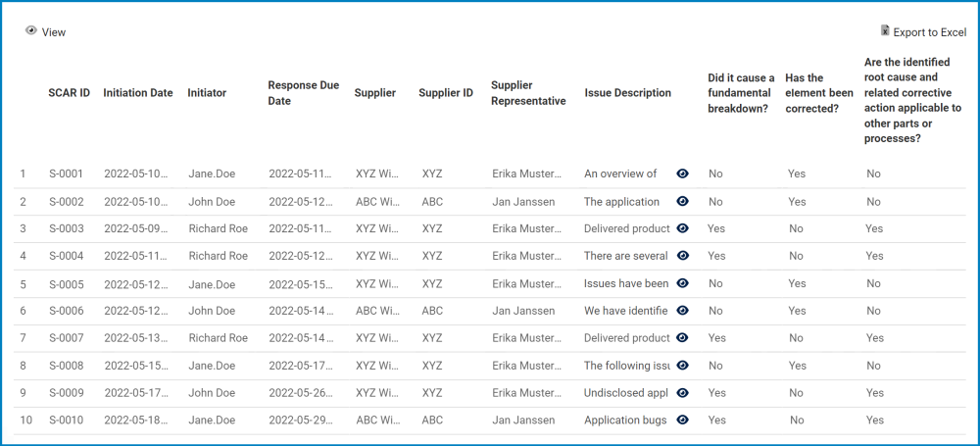Click the Issue Description column header
The height and width of the screenshot is (446, 980).
628,93
